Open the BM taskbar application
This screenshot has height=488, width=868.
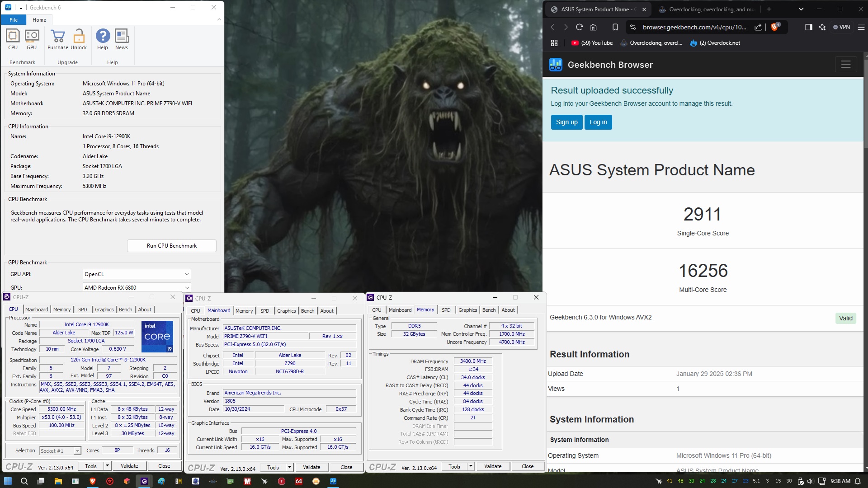[179, 481]
